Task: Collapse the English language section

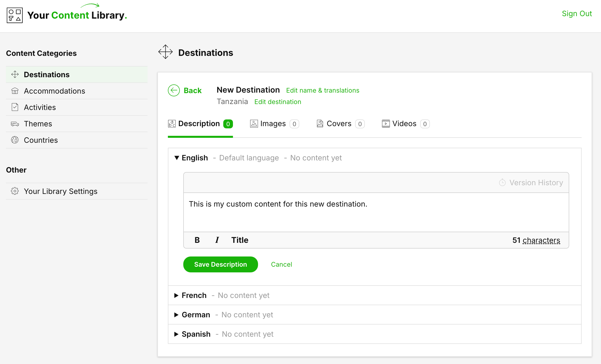Action: [x=177, y=158]
